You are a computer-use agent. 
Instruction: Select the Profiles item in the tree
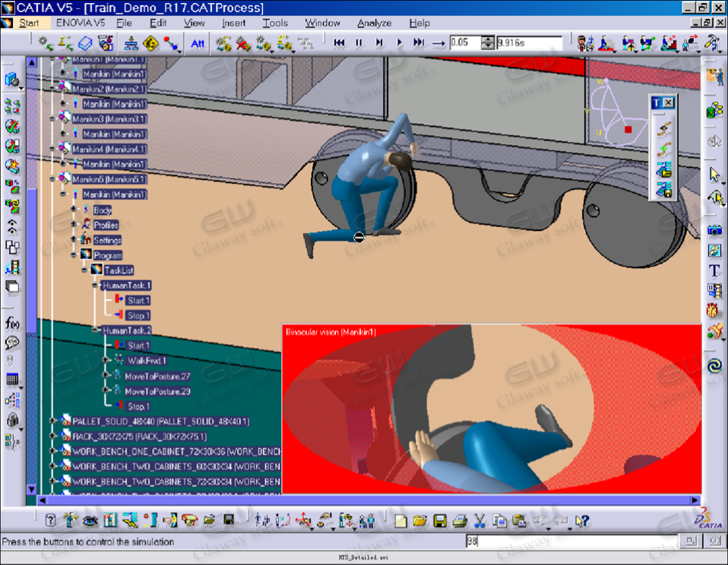(106, 225)
